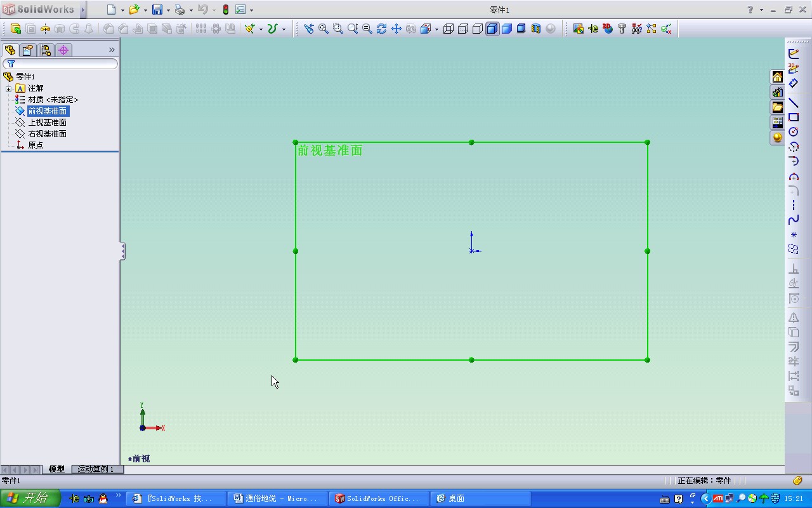
Task: Select the Centerline sketch tool
Action: pos(794,205)
